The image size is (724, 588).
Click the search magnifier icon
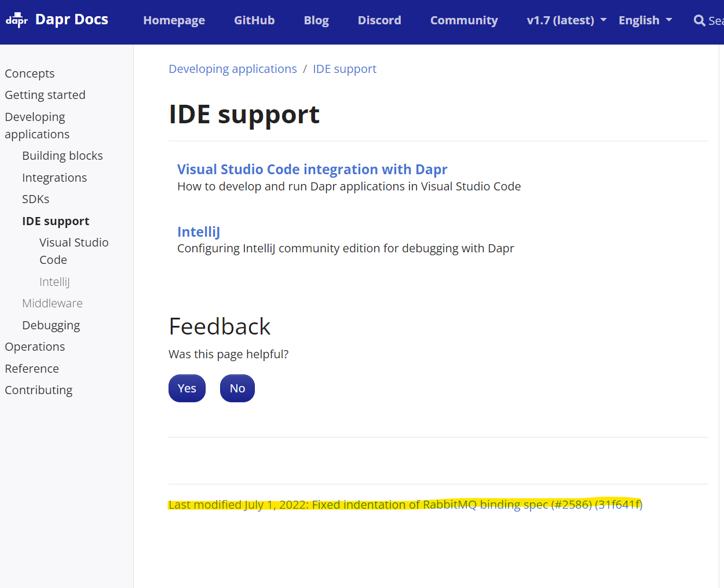click(x=699, y=21)
